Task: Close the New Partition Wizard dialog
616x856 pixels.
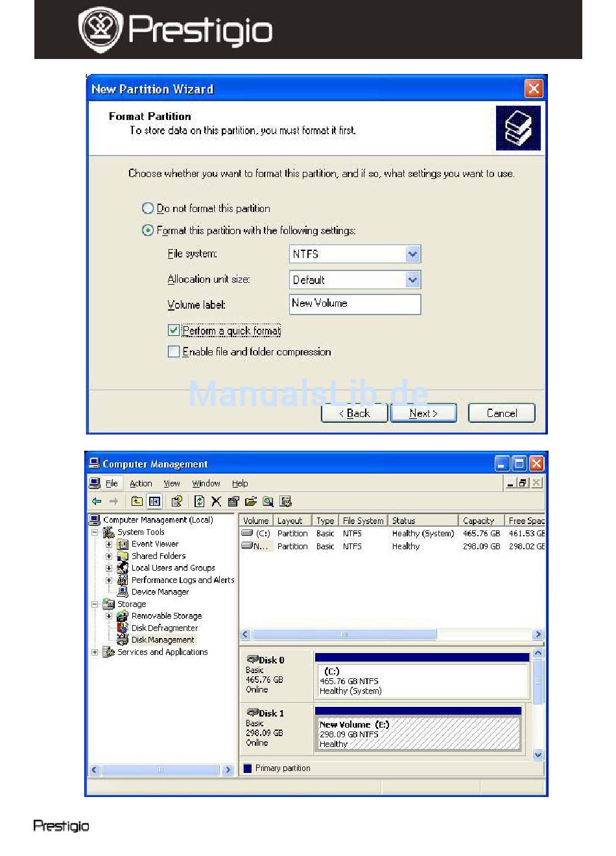Action: 534,88
